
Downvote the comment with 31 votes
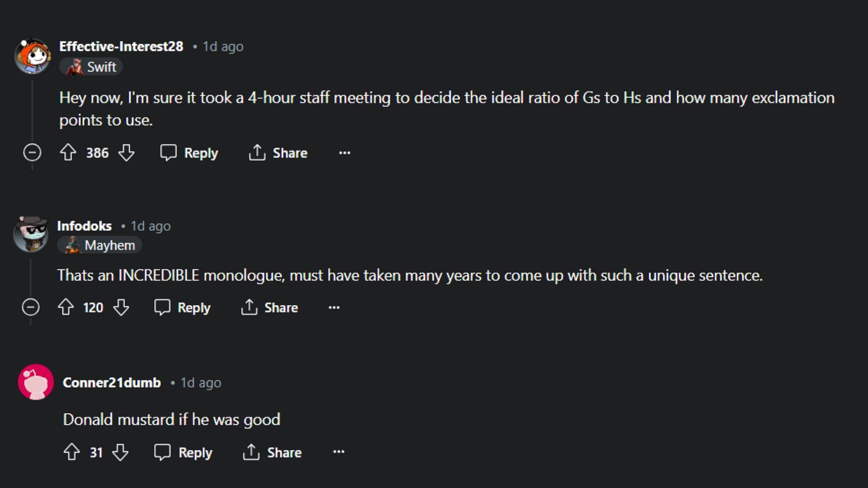point(120,452)
